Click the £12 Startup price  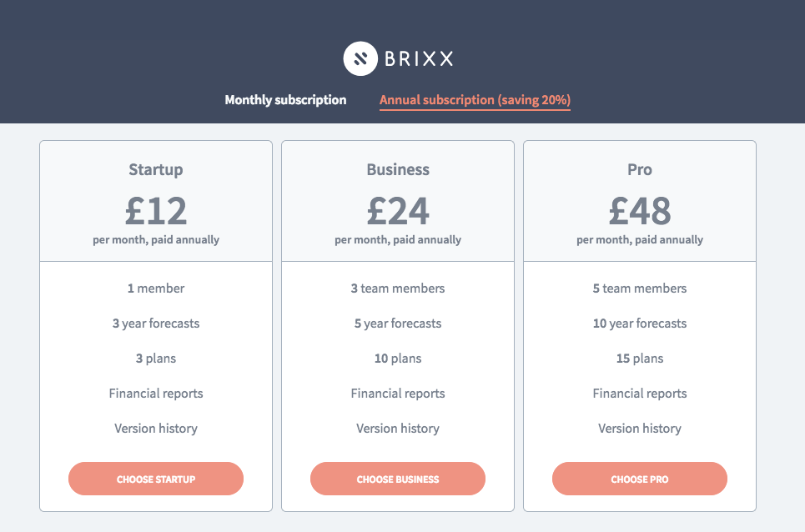point(156,211)
